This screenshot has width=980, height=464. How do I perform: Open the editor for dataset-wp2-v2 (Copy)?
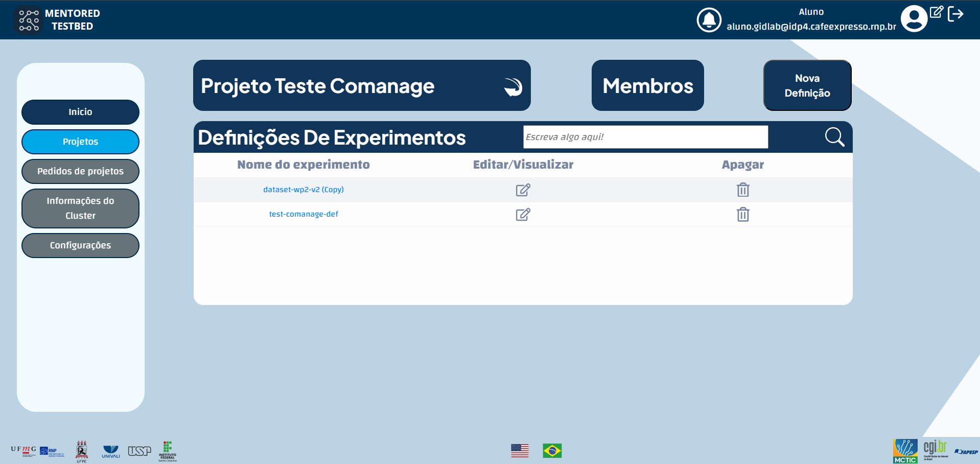[x=523, y=190]
